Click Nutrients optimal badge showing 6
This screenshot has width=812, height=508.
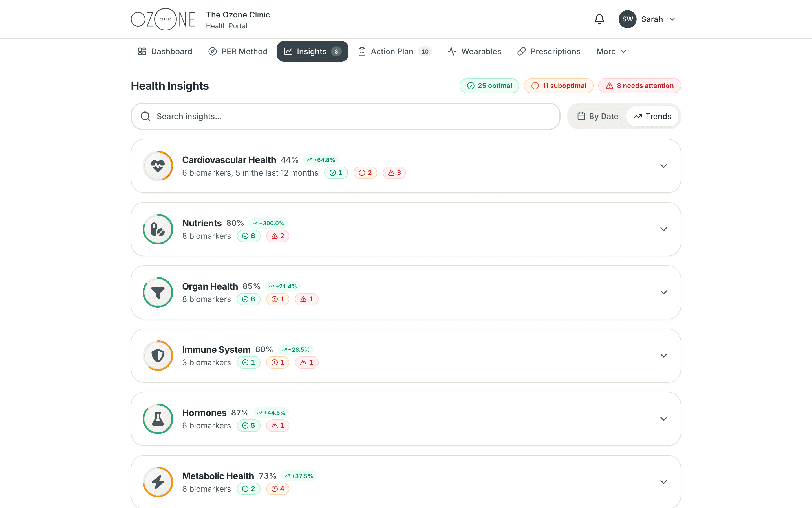pos(249,236)
